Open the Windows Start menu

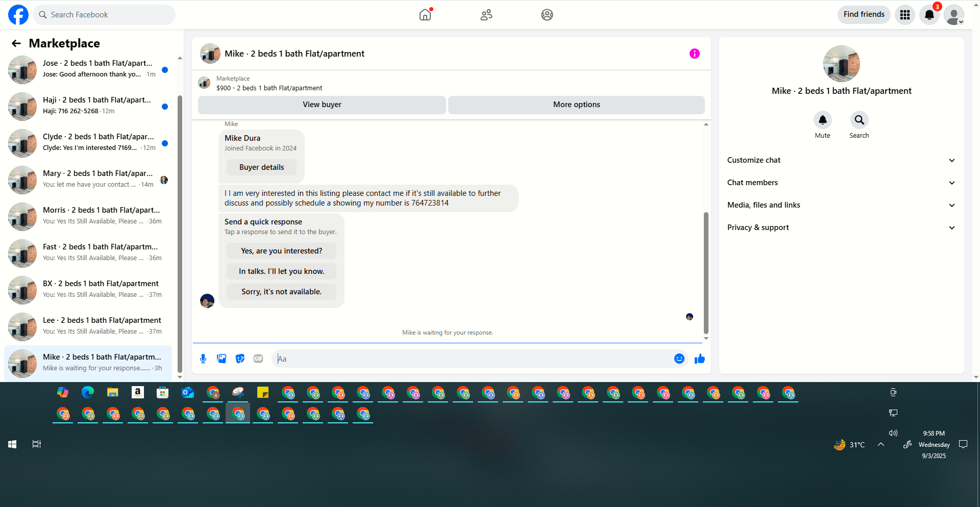pos(12,444)
